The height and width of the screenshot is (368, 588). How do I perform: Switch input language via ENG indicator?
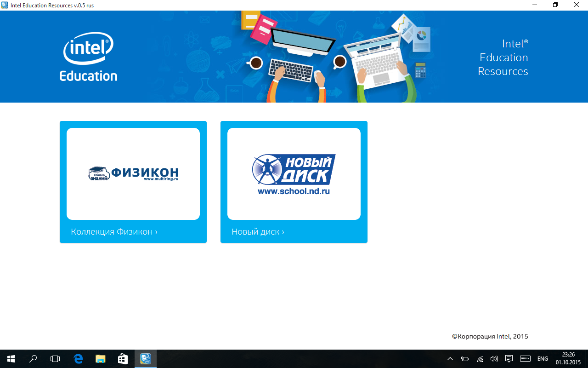(543, 359)
